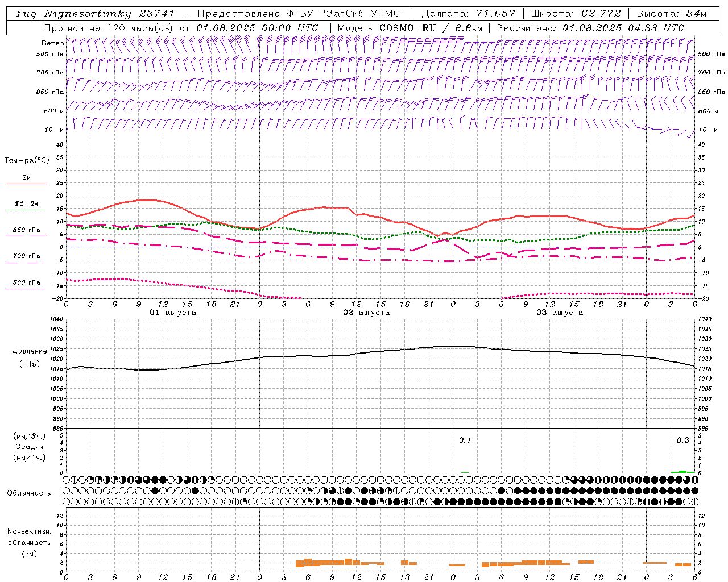This screenshot has width=728, height=582.
Task: Click the 'Ветер' wind panel label
Action: [52, 43]
